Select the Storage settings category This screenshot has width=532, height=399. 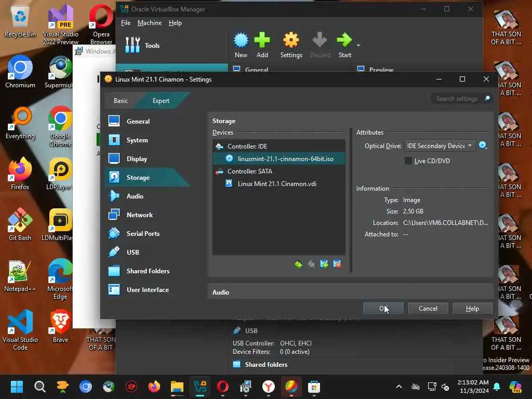point(148,177)
